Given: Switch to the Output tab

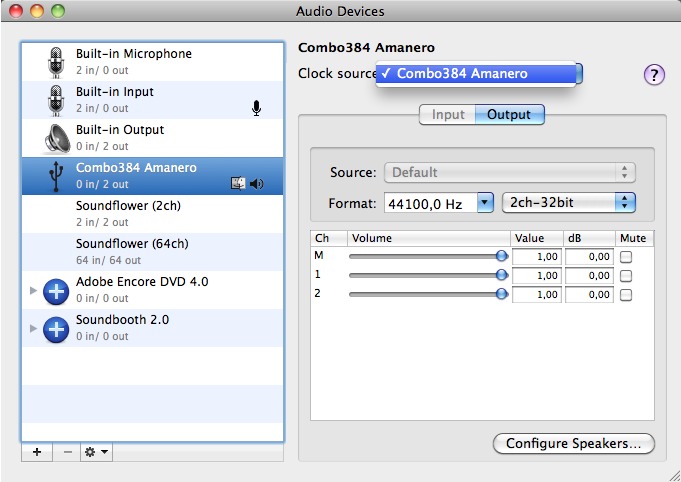Looking at the screenshot, I should tap(509, 114).
